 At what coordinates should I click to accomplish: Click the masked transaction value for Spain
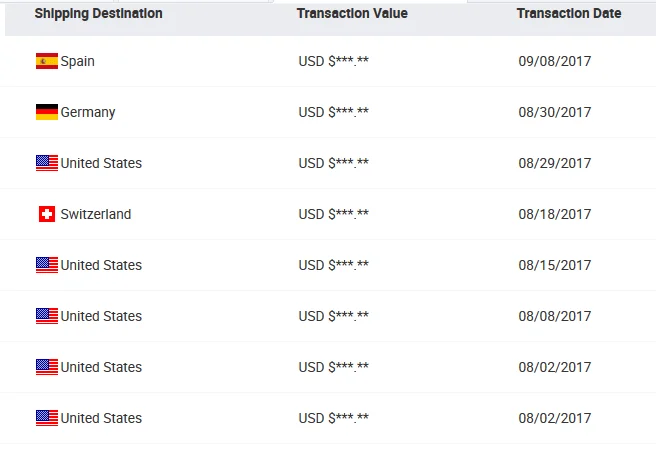point(334,61)
